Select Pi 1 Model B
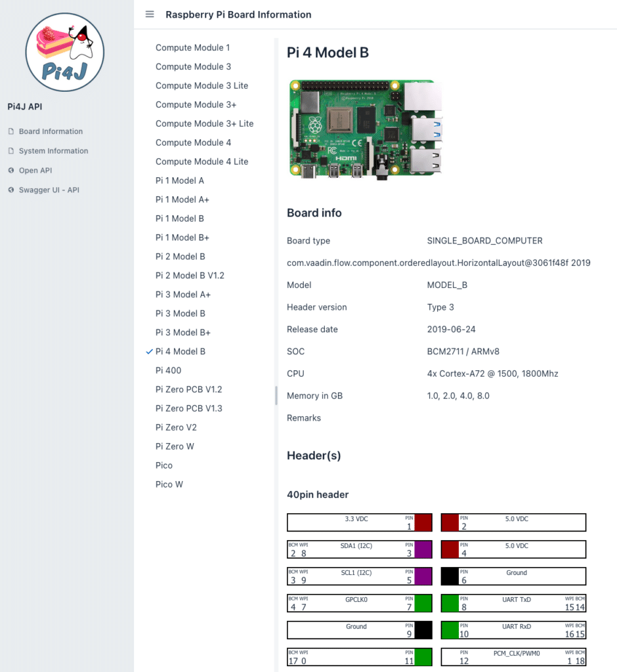The image size is (617, 672). click(x=180, y=219)
